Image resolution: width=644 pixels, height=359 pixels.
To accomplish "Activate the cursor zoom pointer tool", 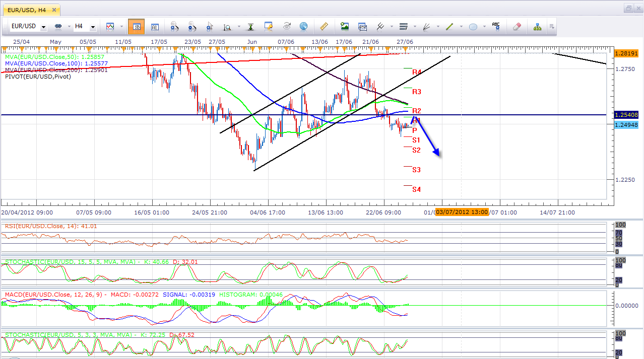I will [209, 26].
